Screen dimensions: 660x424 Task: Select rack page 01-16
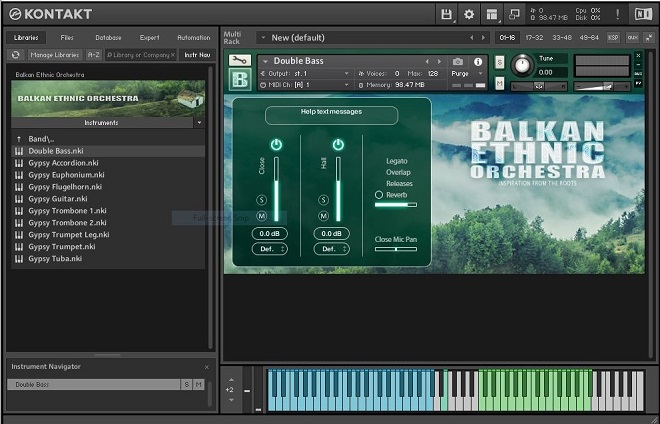[x=507, y=37]
